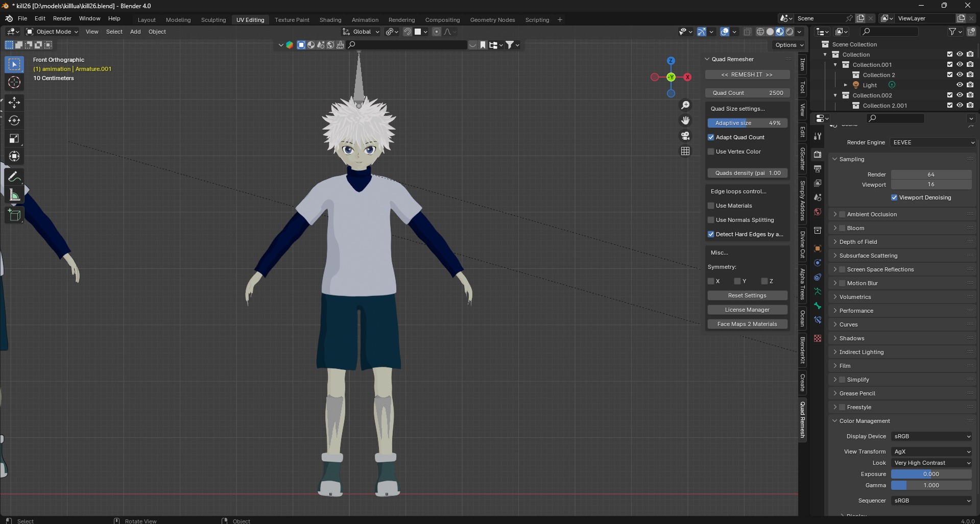Switch to the Shading workspace tab
This screenshot has width=980, height=524.
tap(330, 20)
